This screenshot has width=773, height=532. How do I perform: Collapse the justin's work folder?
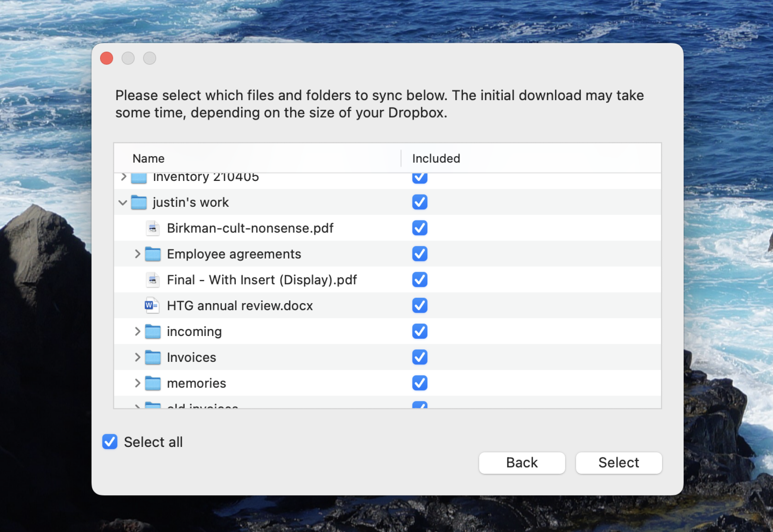click(123, 203)
